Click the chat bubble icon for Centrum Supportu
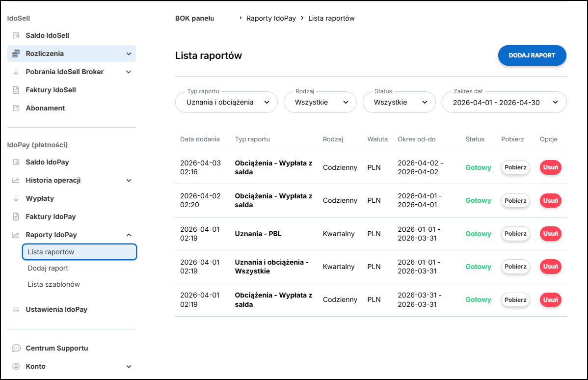Viewport: 588px width, 380px height. (16, 348)
